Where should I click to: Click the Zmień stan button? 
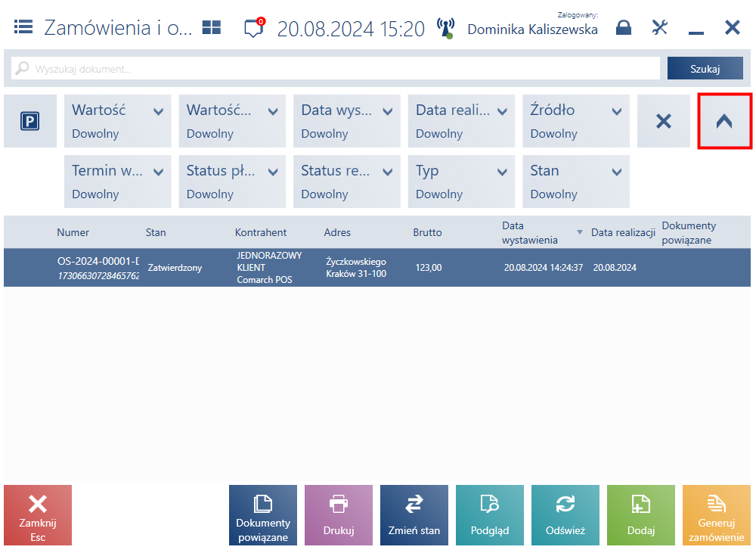pyautogui.click(x=414, y=515)
